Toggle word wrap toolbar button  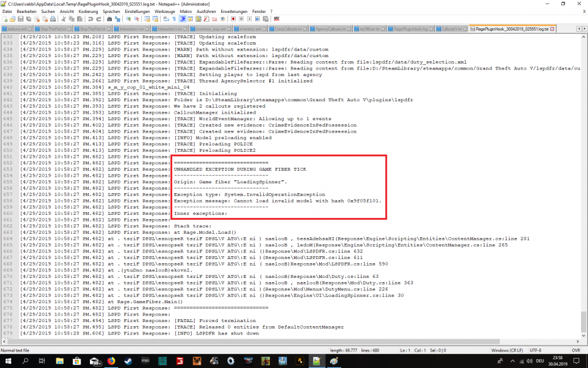[166, 19]
